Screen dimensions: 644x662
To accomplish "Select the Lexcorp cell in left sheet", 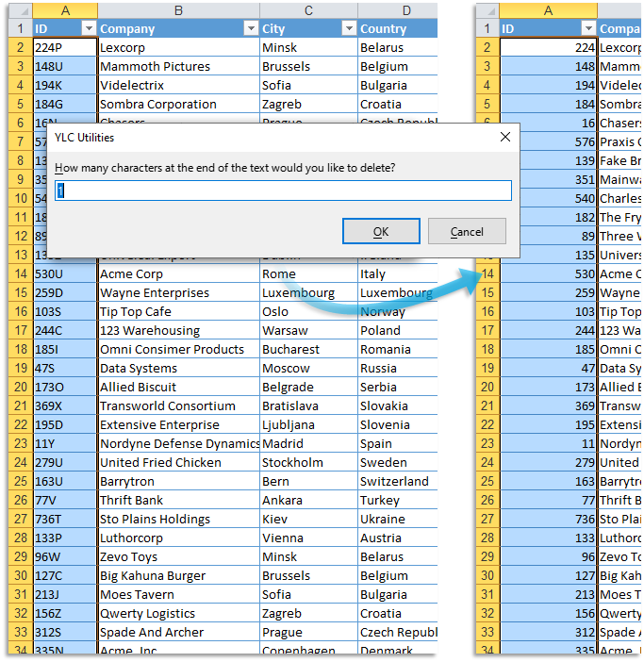I will (x=179, y=47).
